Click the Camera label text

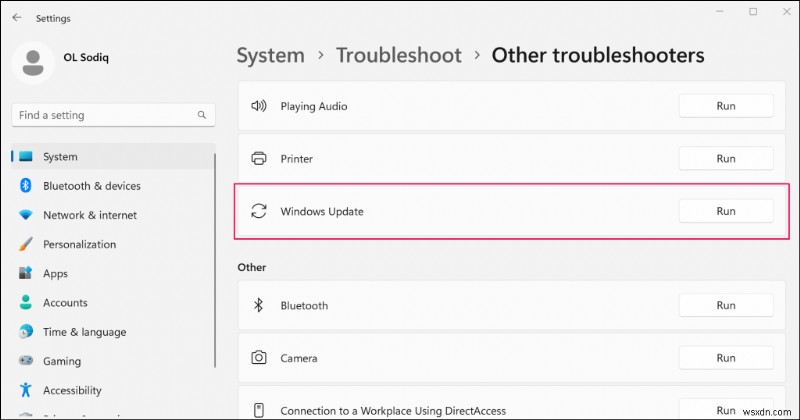(x=298, y=358)
